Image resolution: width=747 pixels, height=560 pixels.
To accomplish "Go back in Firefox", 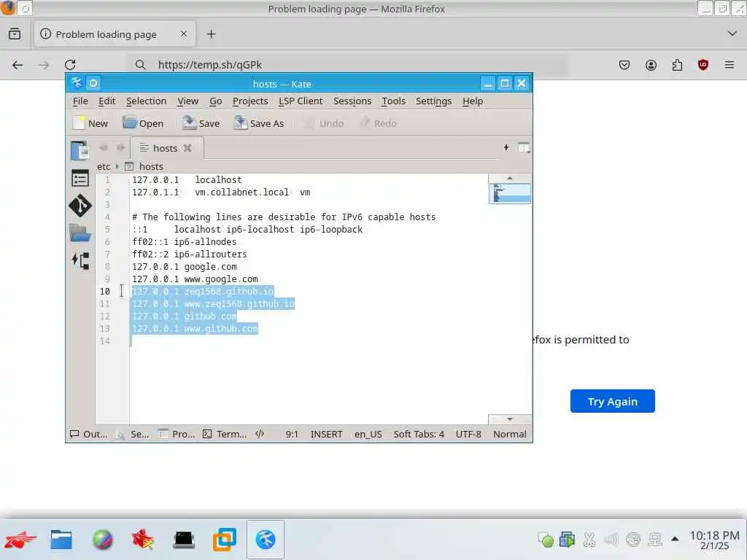I will 18,65.
